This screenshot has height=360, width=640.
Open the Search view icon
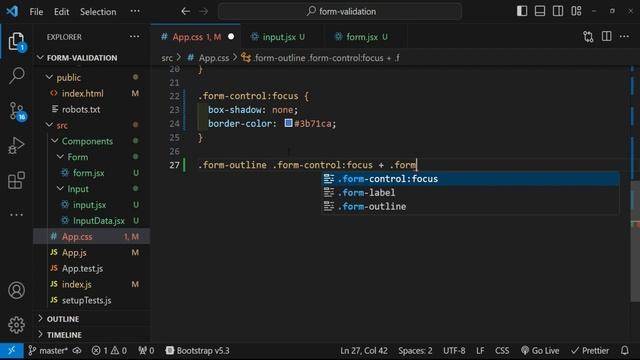tap(16, 76)
